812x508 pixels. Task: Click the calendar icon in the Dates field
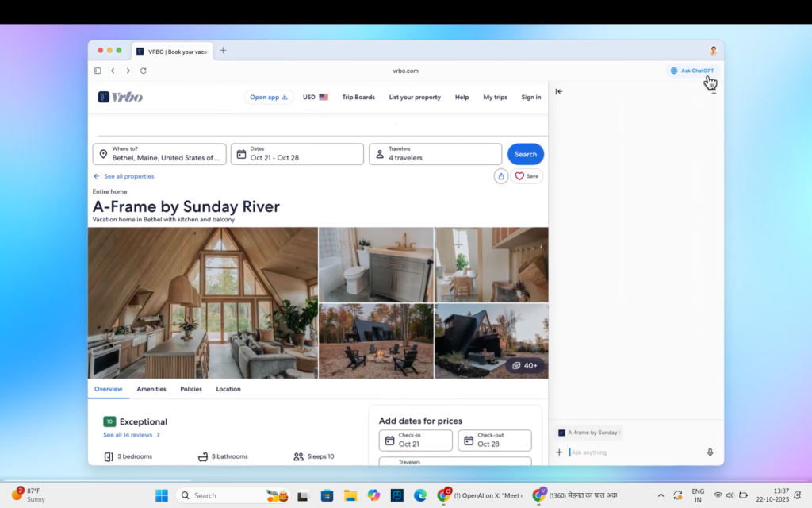coord(241,154)
